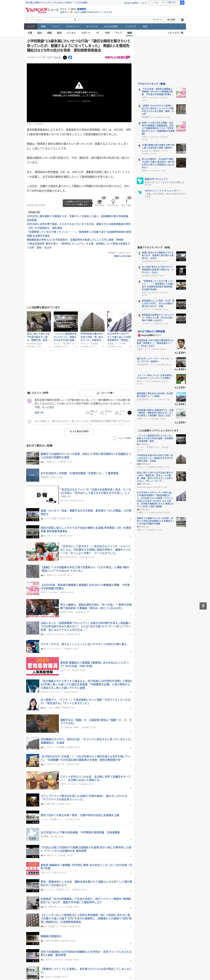Viewport: 210px width, 980px height.
Task: Open 購入履歴
Action: (x=171, y=20)
